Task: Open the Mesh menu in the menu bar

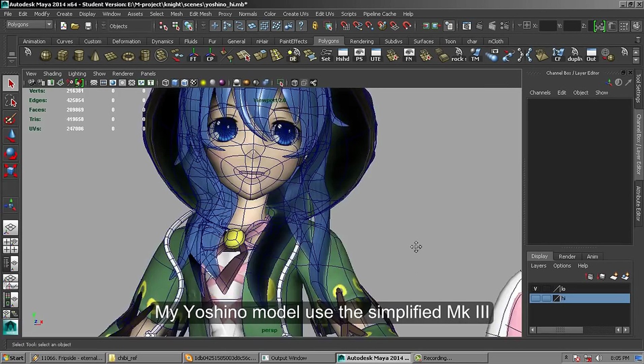Action: 176,14
